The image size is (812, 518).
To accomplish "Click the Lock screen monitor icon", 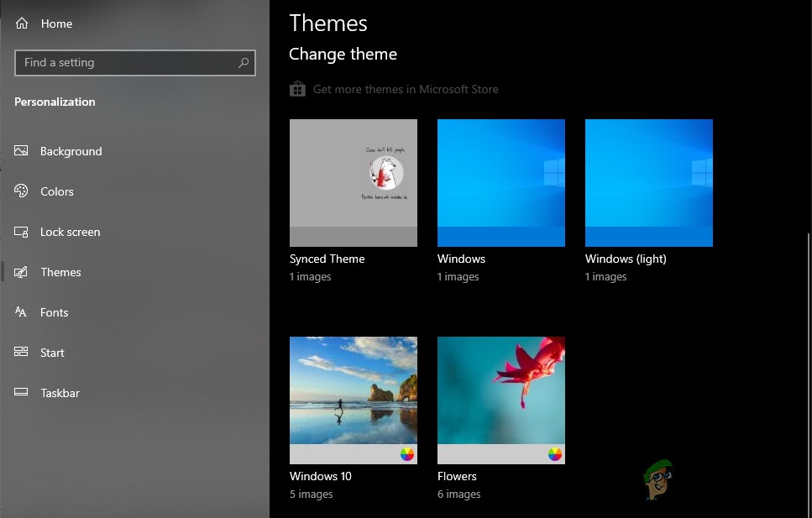I will 21,232.
